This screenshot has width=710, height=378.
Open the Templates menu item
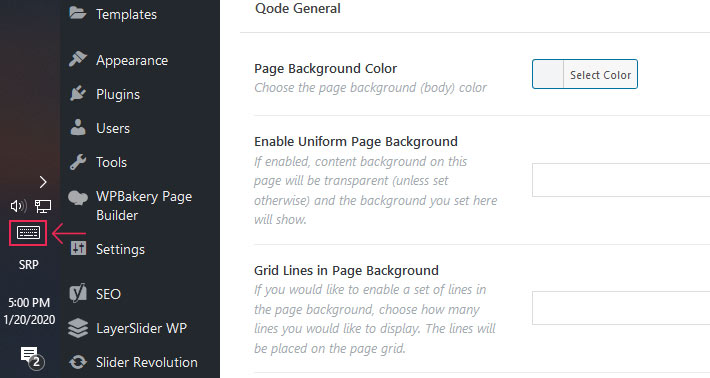[x=126, y=14]
